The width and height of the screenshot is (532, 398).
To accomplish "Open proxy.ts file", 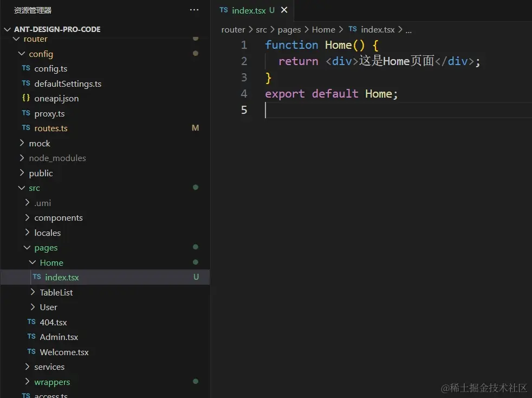I will (x=49, y=113).
